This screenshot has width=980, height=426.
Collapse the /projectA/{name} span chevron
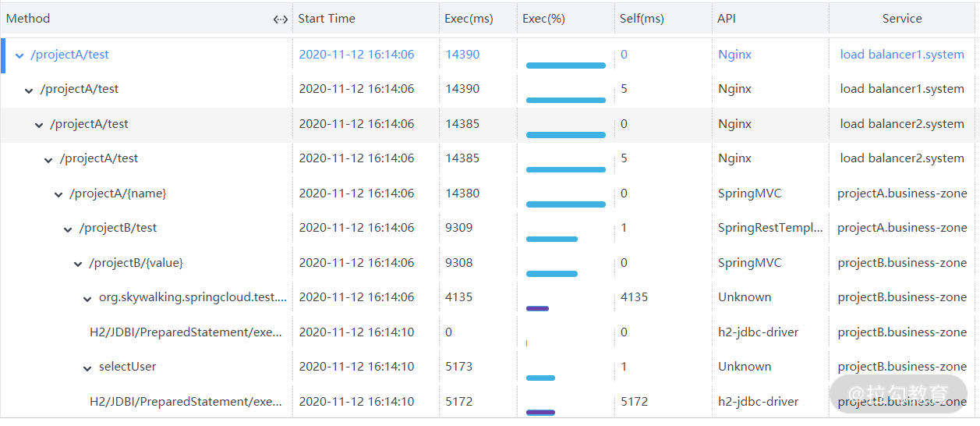[58, 194]
